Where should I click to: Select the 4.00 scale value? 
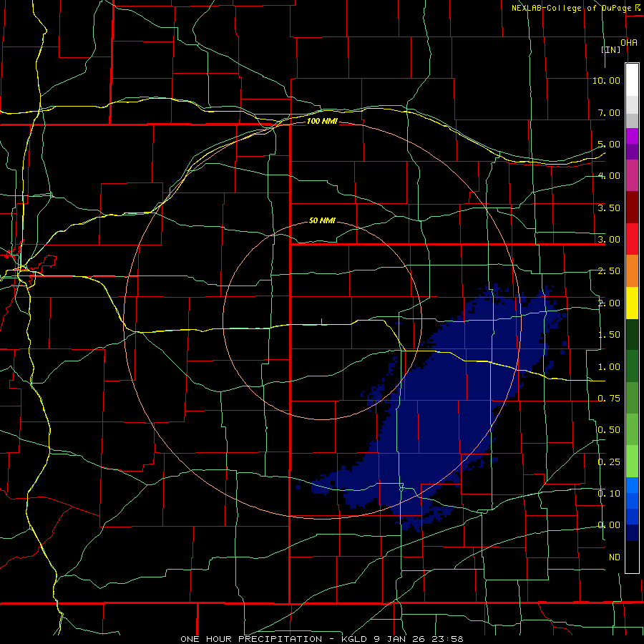coord(609,176)
